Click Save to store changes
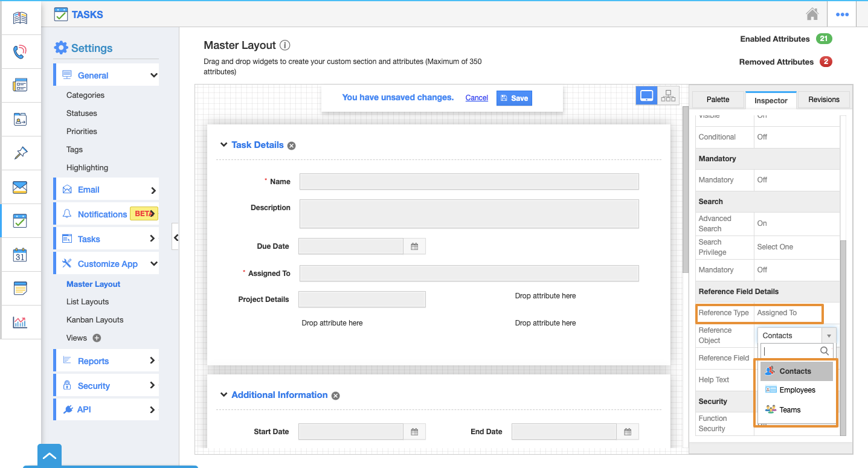 (x=514, y=98)
